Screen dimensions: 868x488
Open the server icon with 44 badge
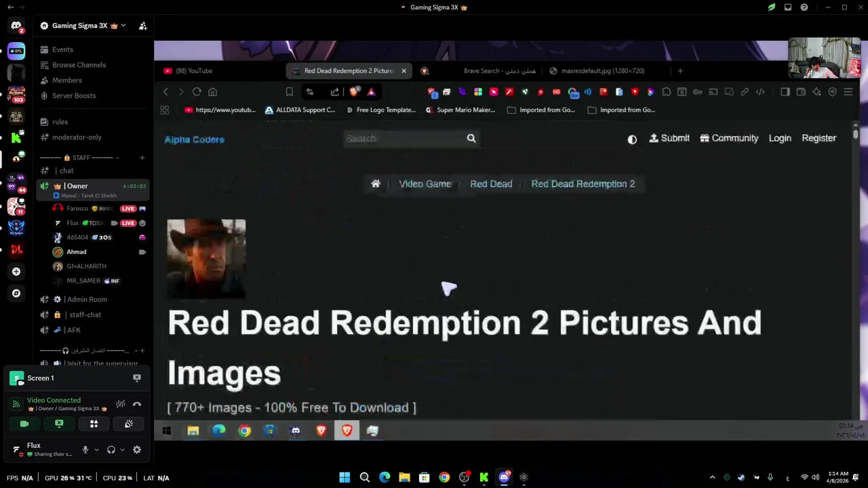click(x=16, y=183)
